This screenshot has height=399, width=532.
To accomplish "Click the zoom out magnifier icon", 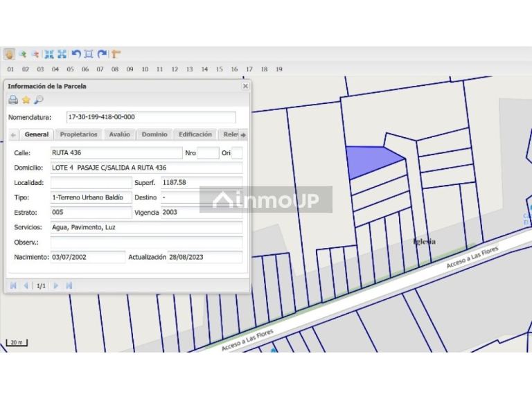I will pyautogui.click(x=35, y=54).
